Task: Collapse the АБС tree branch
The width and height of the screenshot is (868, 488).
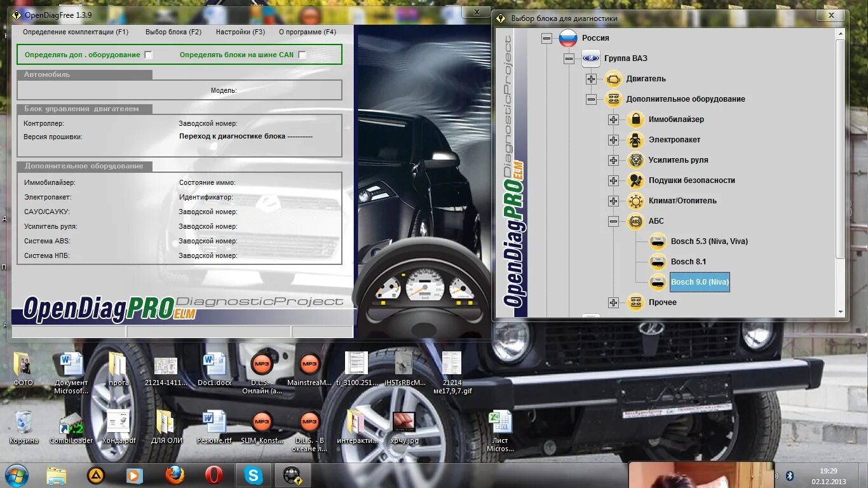Action: (613, 221)
